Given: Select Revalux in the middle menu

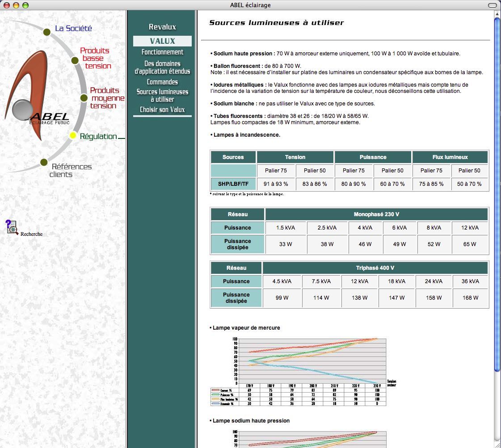Looking at the screenshot, I should 162,27.
